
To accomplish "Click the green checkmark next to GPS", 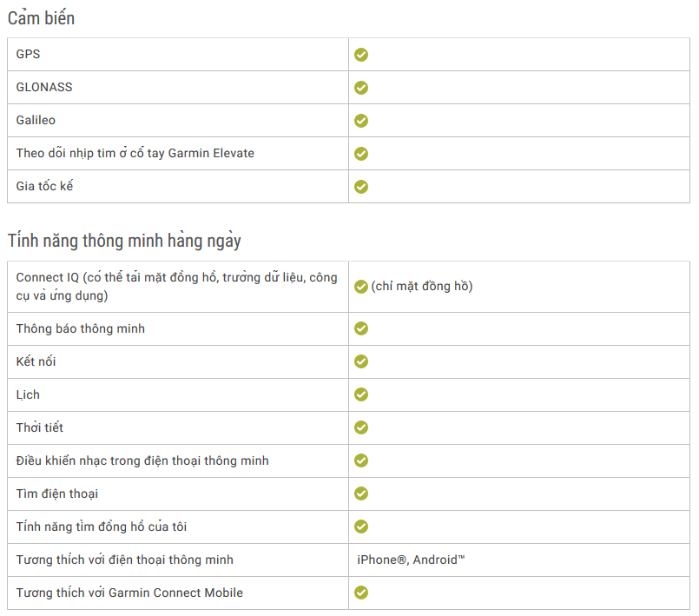I will pyautogui.click(x=361, y=55).
